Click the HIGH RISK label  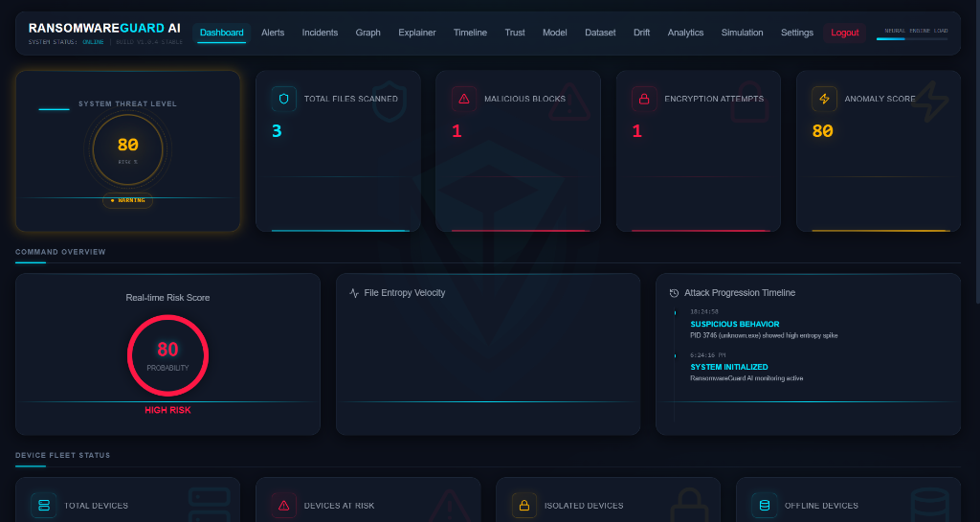(167, 410)
